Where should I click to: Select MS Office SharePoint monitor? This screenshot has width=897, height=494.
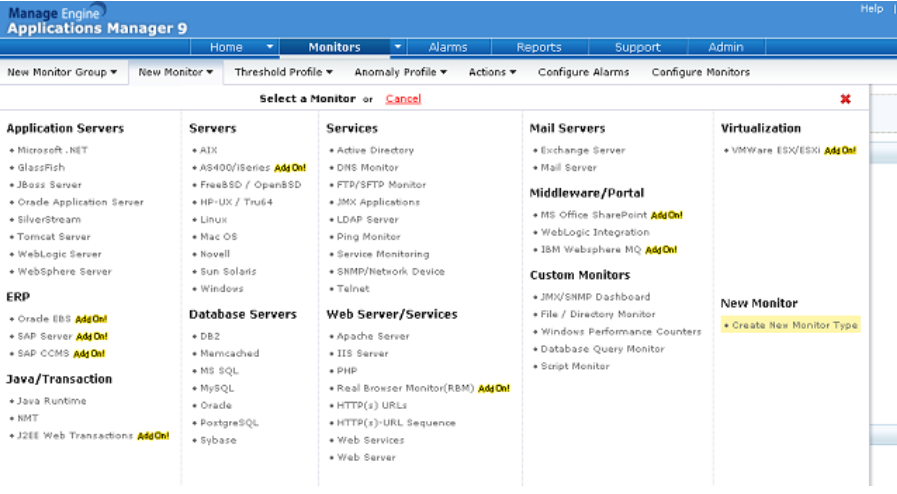coord(594,215)
